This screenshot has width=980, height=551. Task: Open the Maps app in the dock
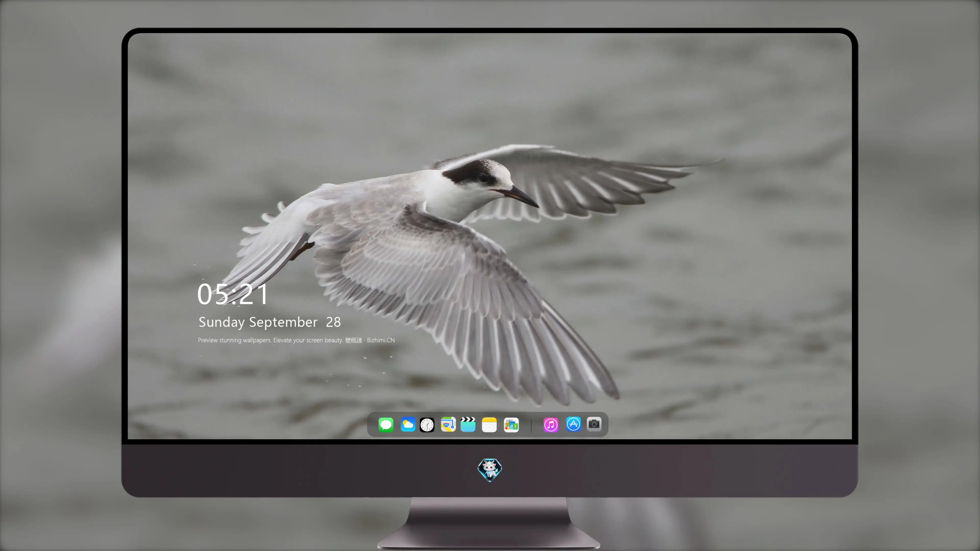click(448, 424)
